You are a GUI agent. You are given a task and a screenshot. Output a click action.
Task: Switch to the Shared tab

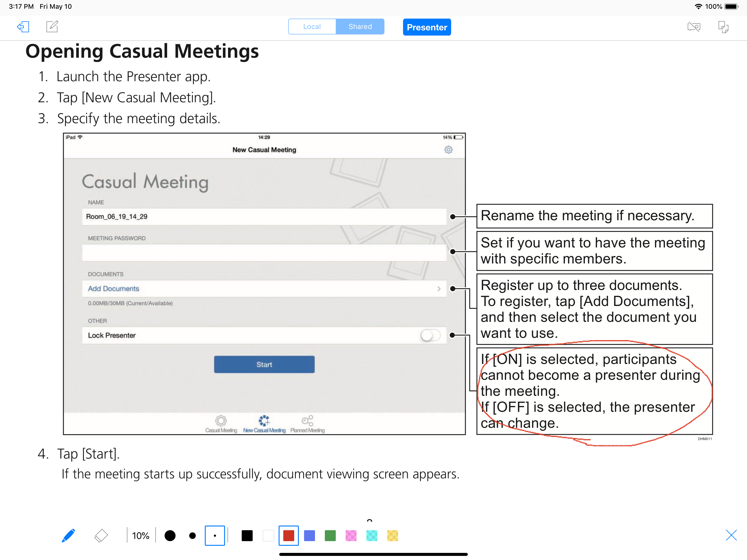(360, 27)
